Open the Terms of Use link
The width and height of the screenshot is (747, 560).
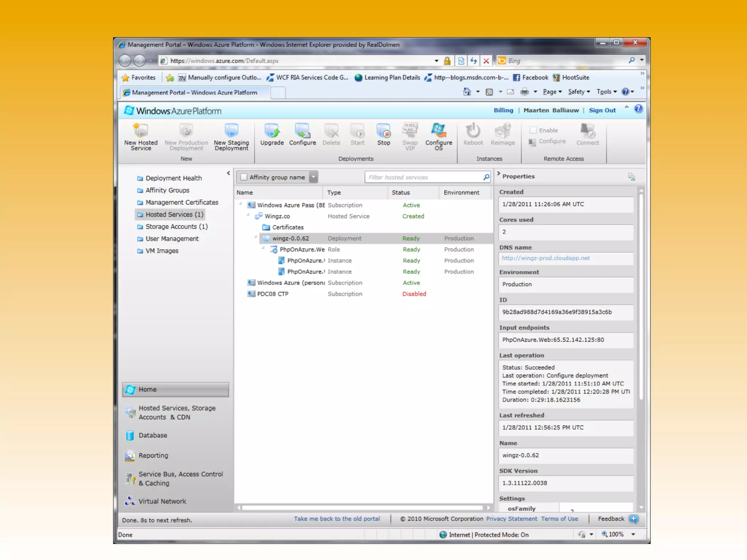point(560,519)
